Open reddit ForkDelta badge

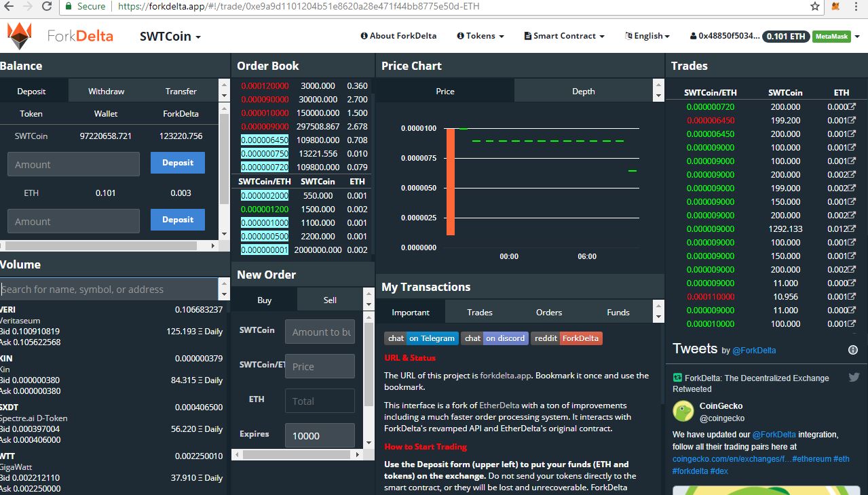coord(567,338)
